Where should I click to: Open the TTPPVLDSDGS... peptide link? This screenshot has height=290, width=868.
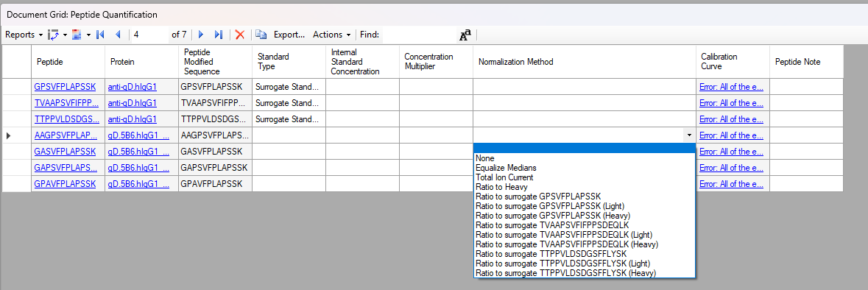(66, 119)
